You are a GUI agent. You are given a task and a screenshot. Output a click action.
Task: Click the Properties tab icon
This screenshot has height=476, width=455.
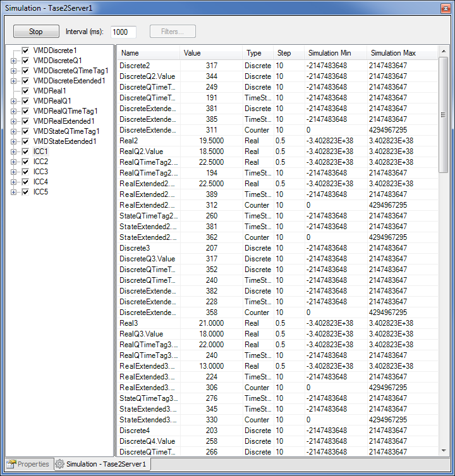[x=11, y=464]
